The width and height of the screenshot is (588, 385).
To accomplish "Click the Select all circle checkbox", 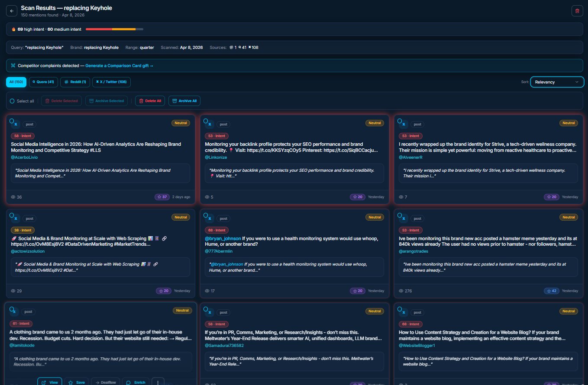I will [x=12, y=101].
